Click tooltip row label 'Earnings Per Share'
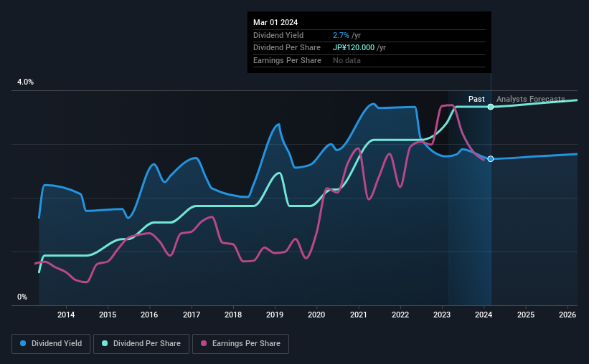The image size is (589, 364). pos(287,60)
